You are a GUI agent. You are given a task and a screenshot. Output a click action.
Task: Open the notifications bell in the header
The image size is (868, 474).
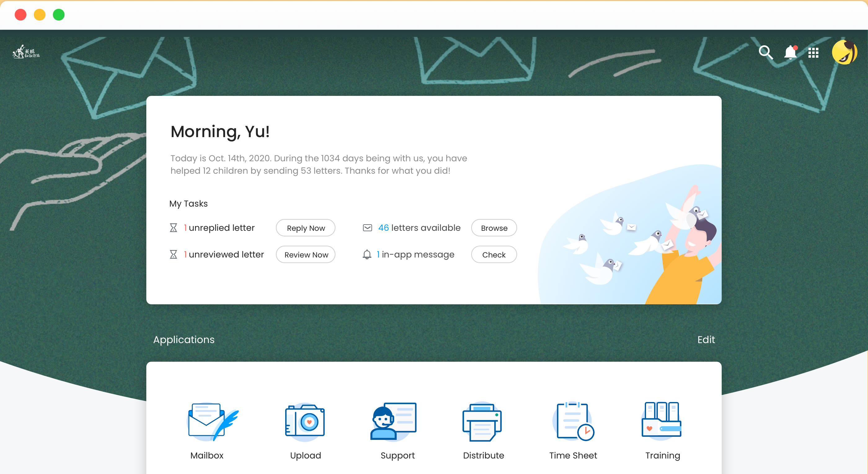pyautogui.click(x=790, y=53)
